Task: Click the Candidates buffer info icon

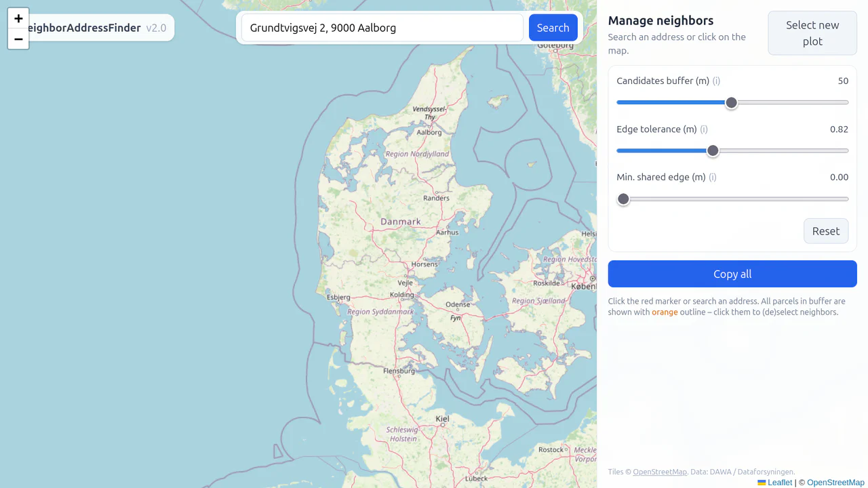Action: [x=716, y=81]
